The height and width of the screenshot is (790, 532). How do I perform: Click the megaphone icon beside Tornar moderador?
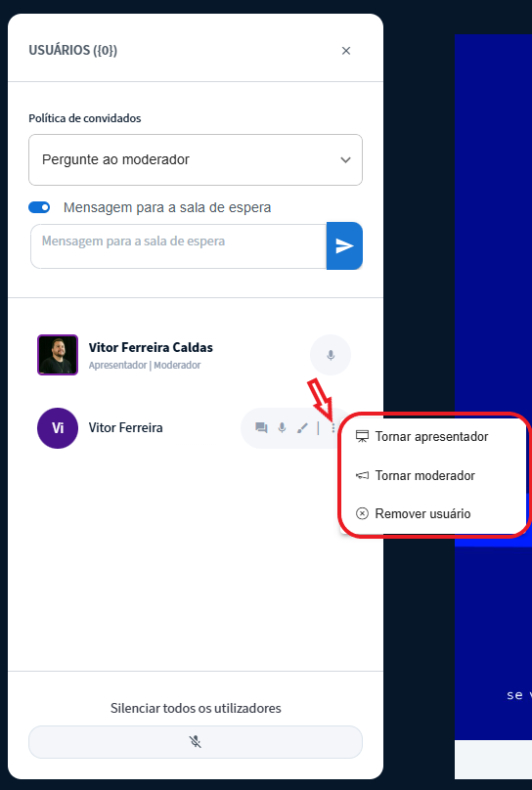(362, 475)
